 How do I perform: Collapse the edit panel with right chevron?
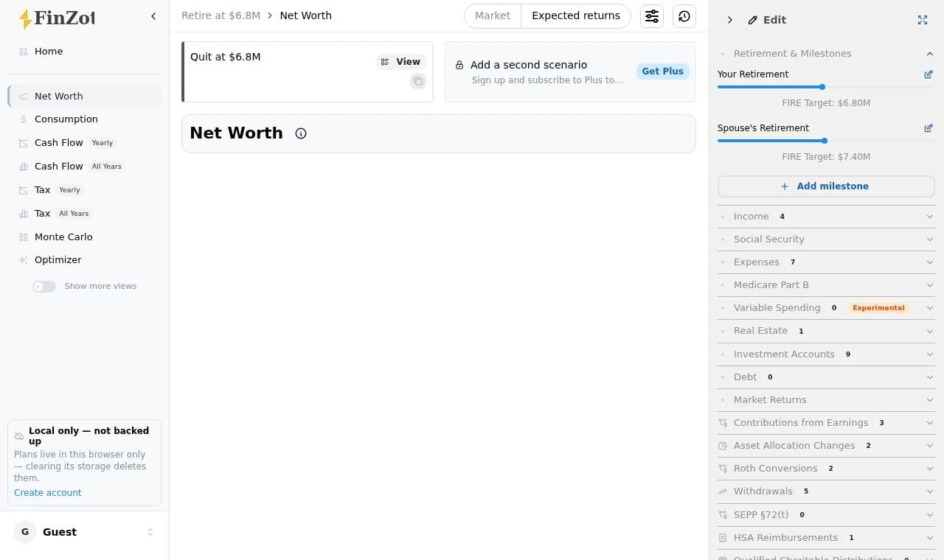(730, 20)
